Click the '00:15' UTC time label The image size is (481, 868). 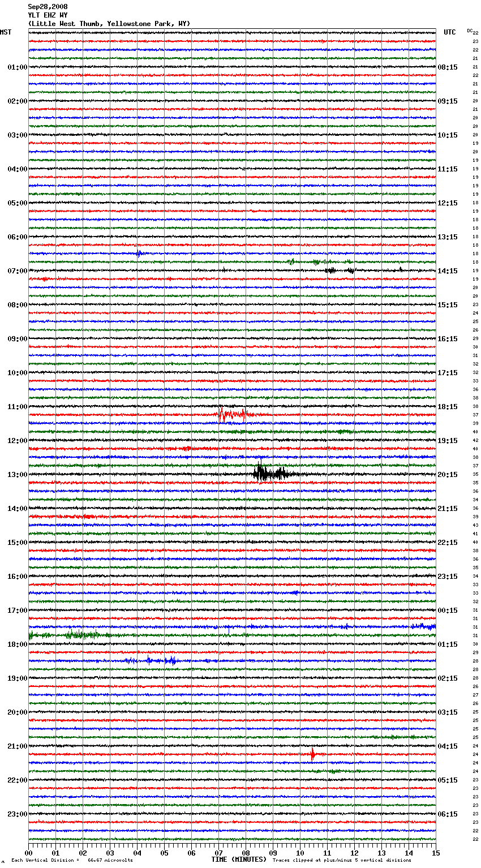[448, 611]
